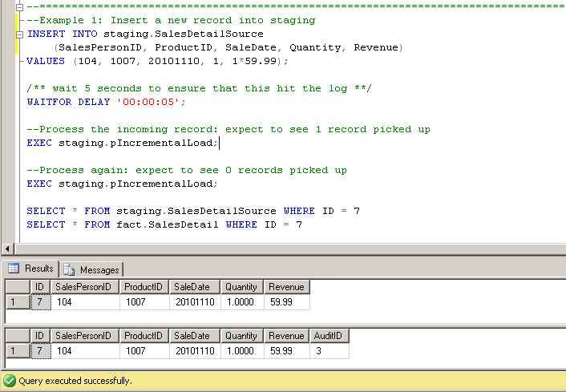
Task: Collapse the top comment outline block
Action: (x=20, y=7)
